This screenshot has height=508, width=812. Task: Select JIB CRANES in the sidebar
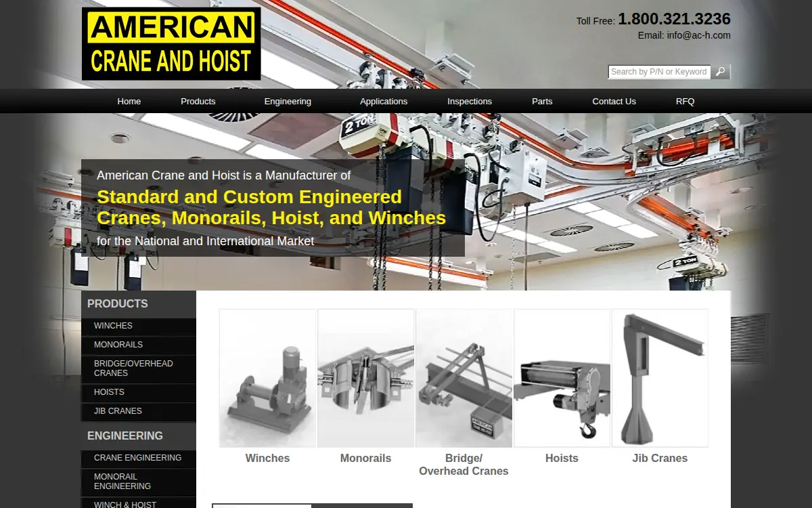pyautogui.click(x=139, y=411)
